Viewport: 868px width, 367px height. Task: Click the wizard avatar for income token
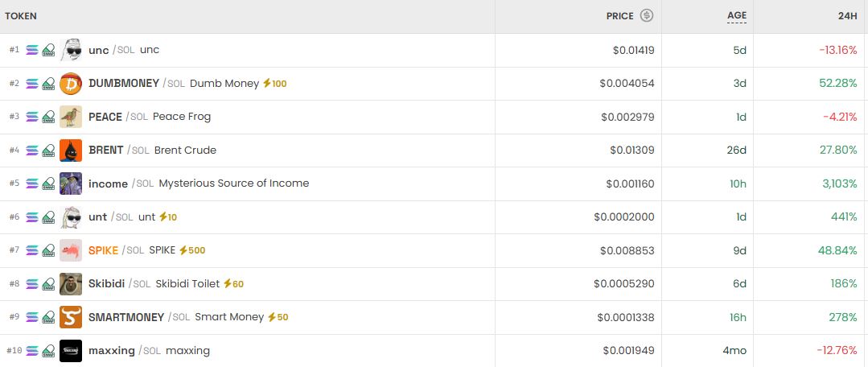point(71,183)
